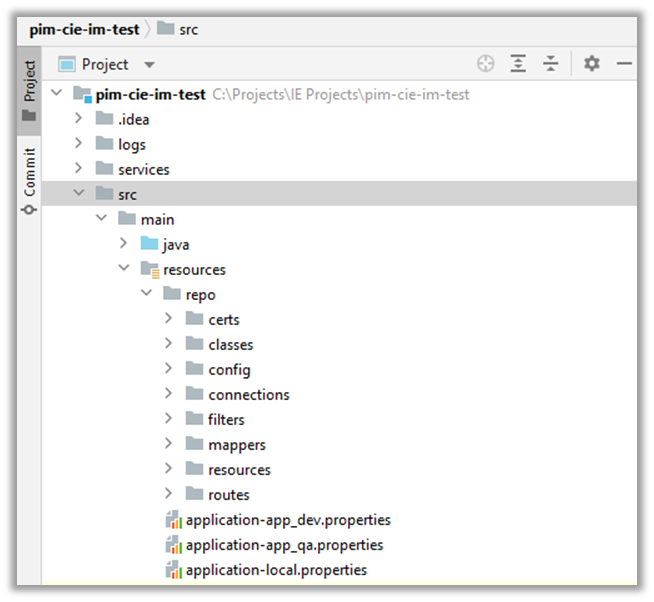This screenshot has height=602, width=654.
Task: Click the java source folder icon
Action: click(x=150, y=244)
